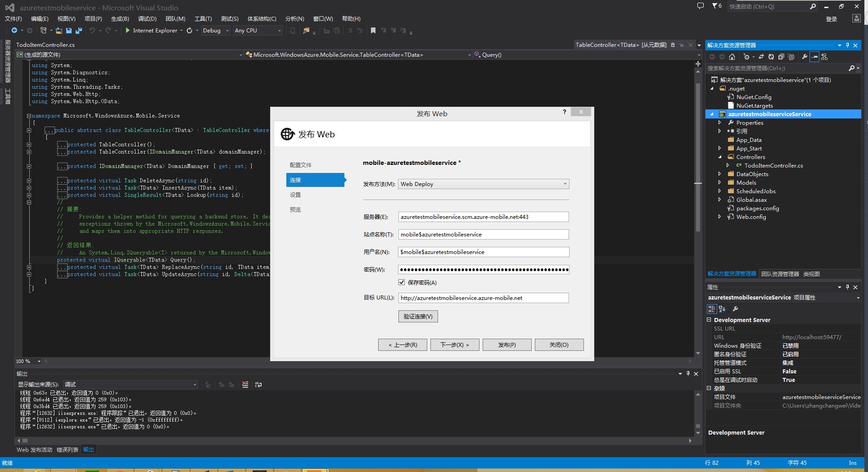Image resolution: width=868 pixels, height=472 pixels.
Task: Click view class diagram icon
Action: click(x=824, y=57)
